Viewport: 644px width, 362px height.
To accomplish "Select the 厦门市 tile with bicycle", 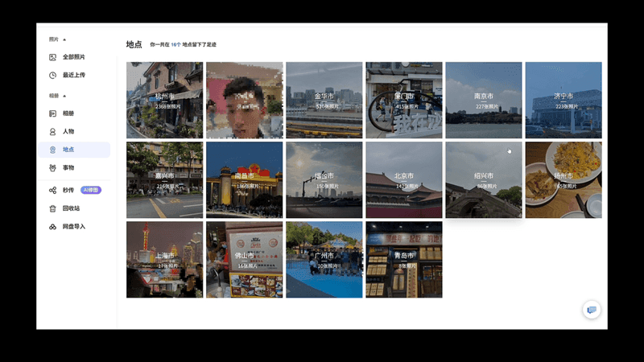I will pyautogui.click(x=404, y=100).
